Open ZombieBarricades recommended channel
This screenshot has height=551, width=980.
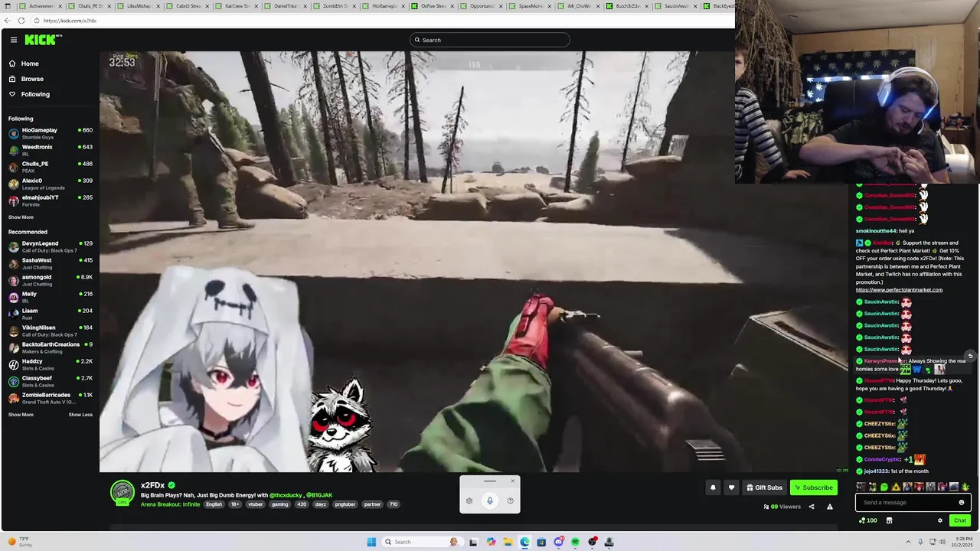click(x=50, y=398)
